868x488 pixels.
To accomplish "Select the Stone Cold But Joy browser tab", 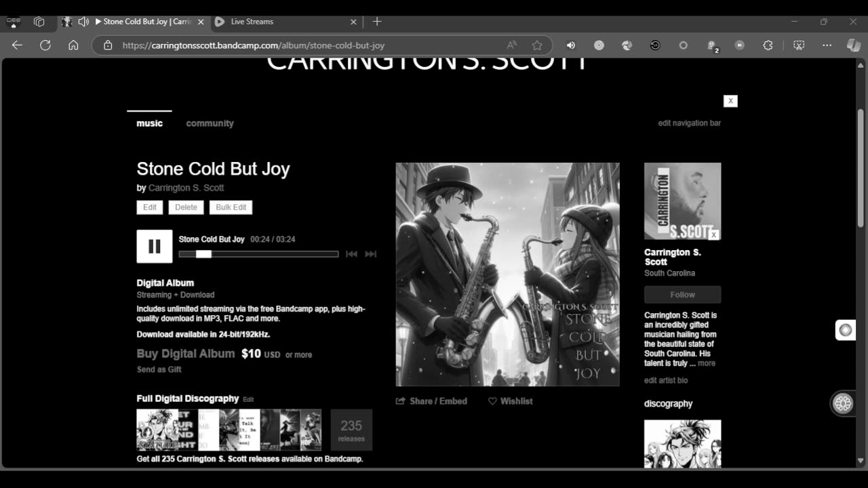I will (133, 22).
